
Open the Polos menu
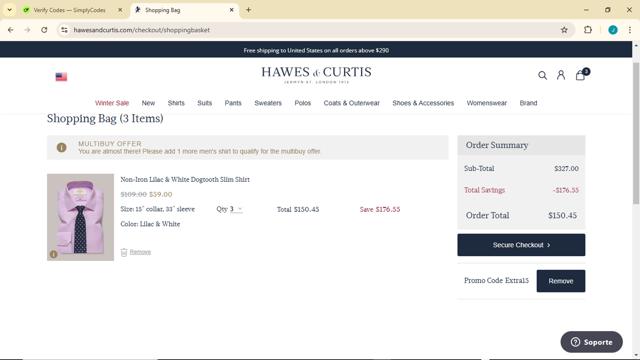pos(302,103)
